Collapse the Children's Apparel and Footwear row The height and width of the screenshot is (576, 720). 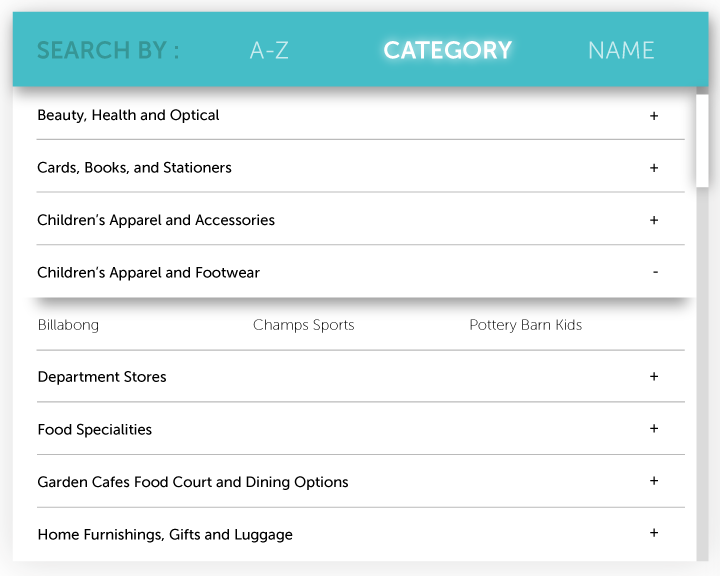coord(360,272)
